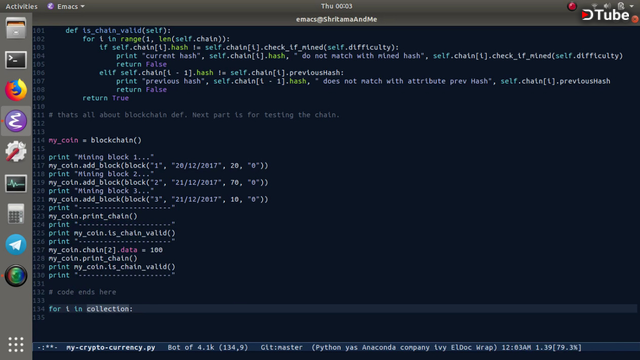
Task: Click Git:master in the mode line
Action: click(x=282, y=347)
